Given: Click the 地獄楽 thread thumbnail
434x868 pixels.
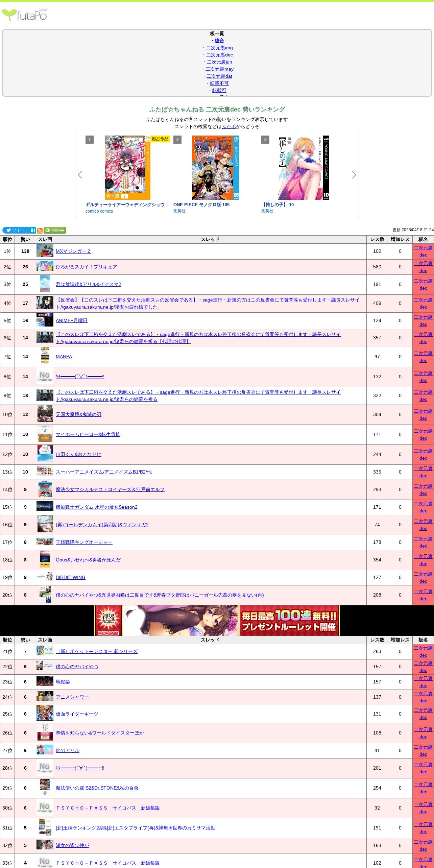Looking at the screenshot, I should [x=45, y=681].
